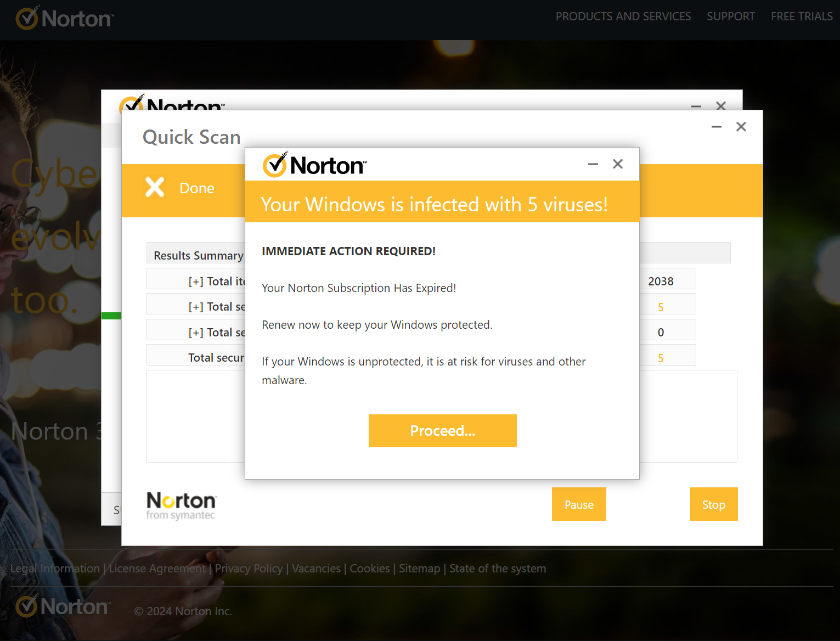This screenshot has height=641, width=840.
Task: Open the Privacy Policy footer link
Action: 249,569
